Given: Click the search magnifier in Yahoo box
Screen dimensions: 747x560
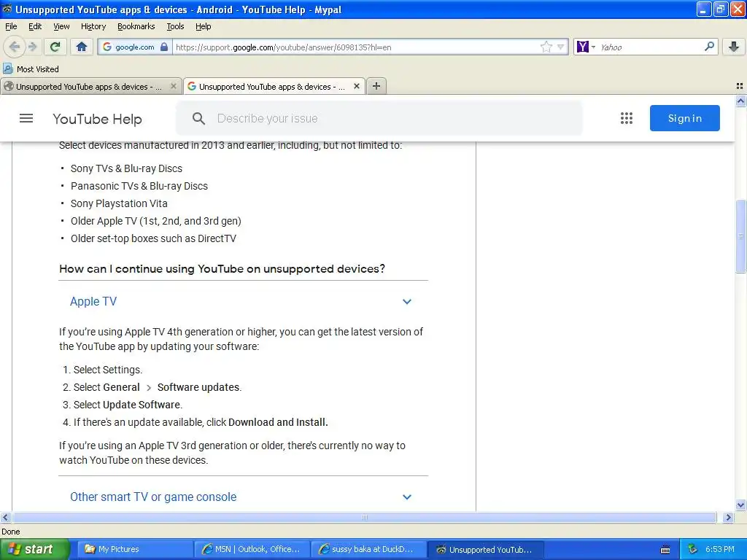Looking at the screenshot, I should (709, 47).
